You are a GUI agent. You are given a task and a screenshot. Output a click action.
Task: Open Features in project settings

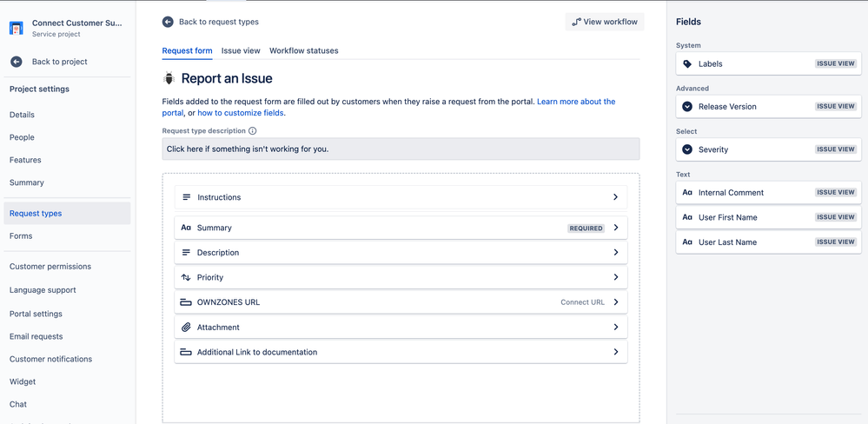(25, 160)
